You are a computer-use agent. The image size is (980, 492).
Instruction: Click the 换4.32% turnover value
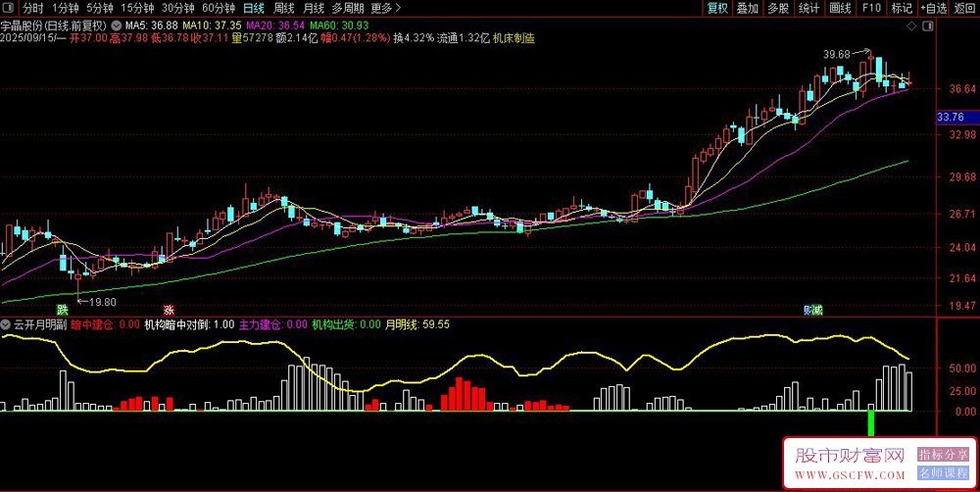[414, 38]
